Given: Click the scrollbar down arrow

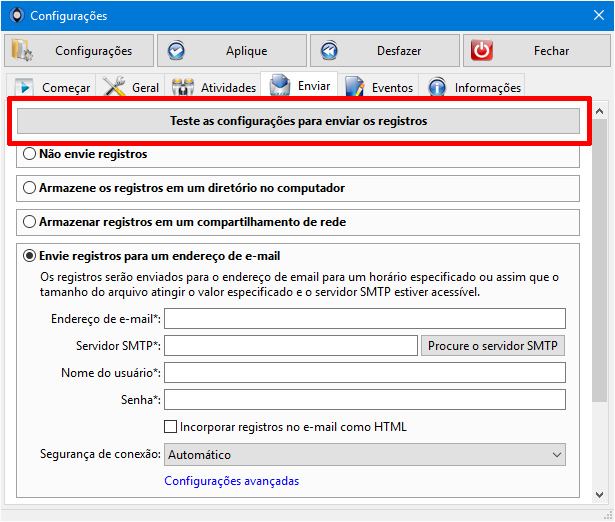Looking at the screenshot, I should (x=599, y=495).
